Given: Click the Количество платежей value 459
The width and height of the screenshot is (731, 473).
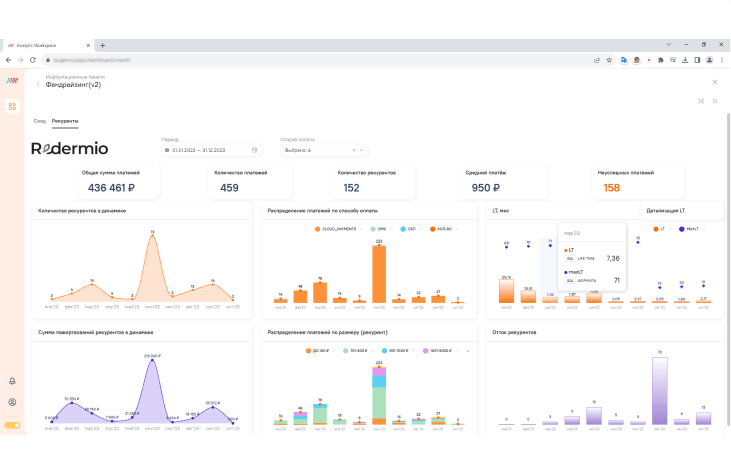Looking at the screenshot, I should tap(229, 188).
